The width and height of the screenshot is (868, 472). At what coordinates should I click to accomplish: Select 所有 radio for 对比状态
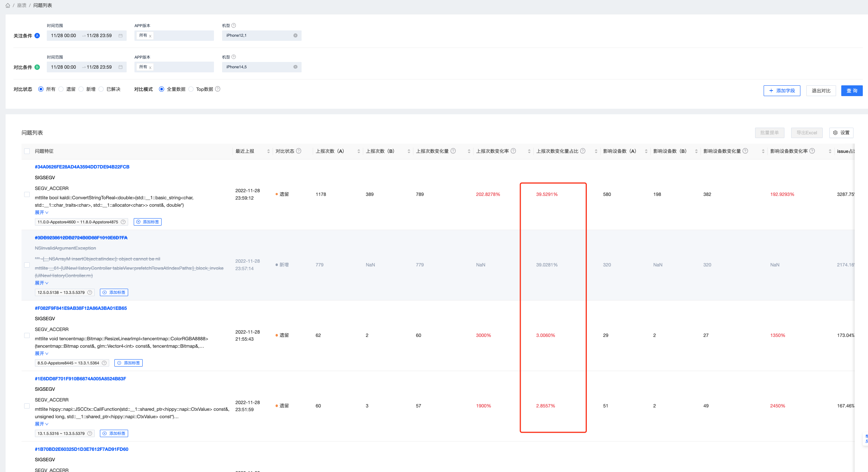pos(41,89)
